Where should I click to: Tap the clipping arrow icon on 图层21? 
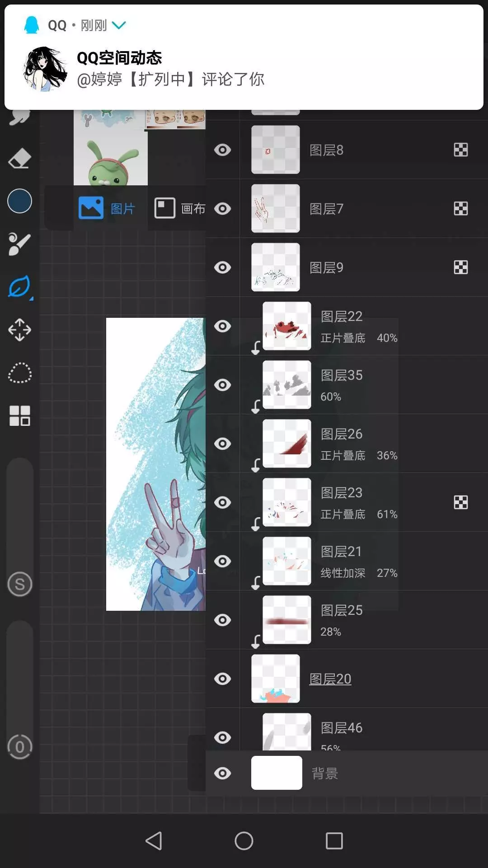256,583
